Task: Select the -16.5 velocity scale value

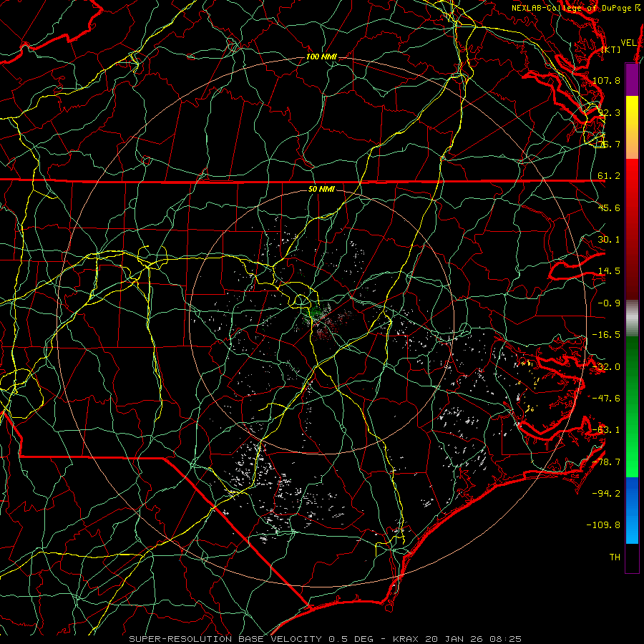Action: [606, 335]
